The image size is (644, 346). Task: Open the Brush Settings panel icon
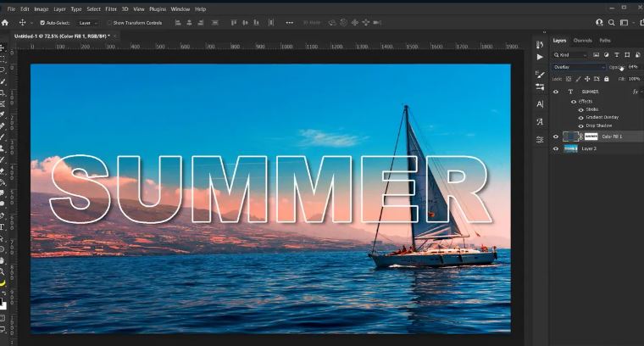540,74
